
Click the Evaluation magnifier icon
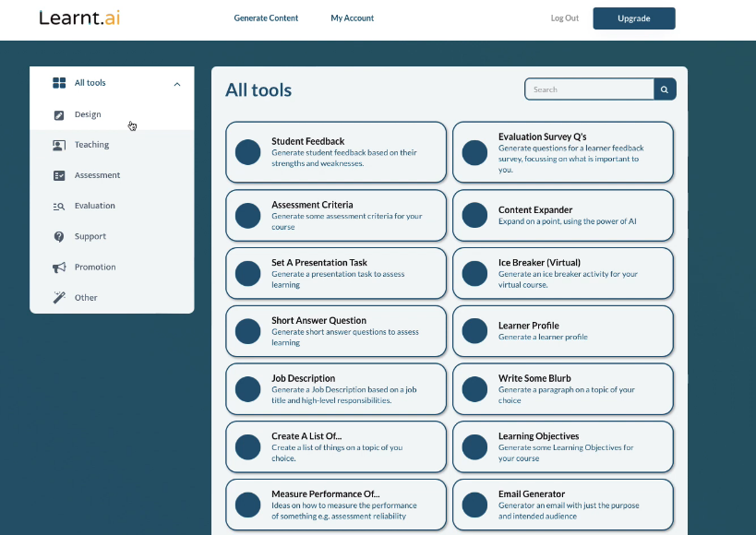(59, 206)
